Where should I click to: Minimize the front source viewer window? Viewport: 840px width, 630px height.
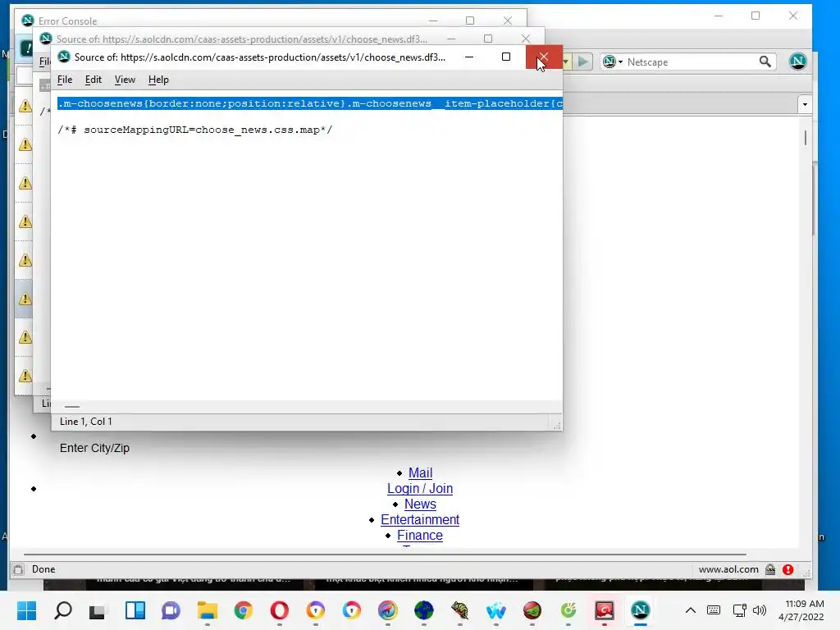(469, 57)
